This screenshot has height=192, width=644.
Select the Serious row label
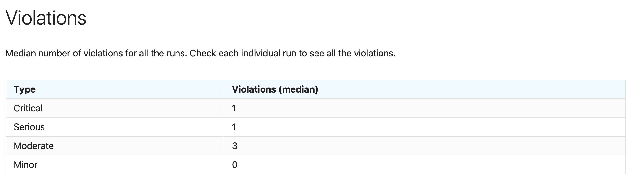click(x=29, y=127)
